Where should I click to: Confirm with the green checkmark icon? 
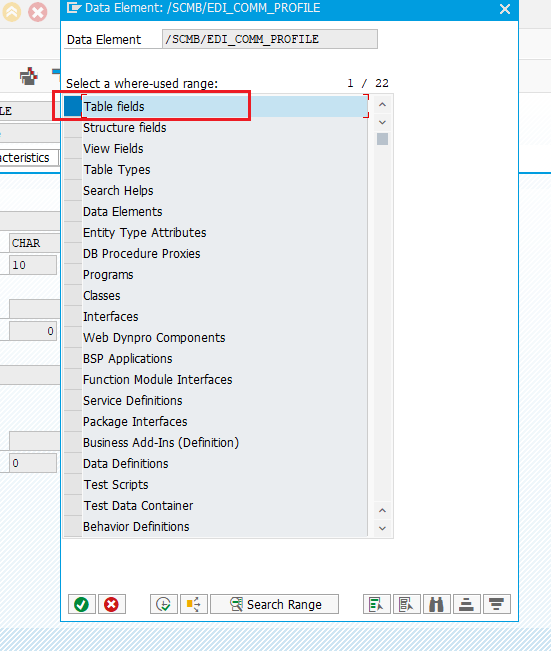tap(81, 604)
